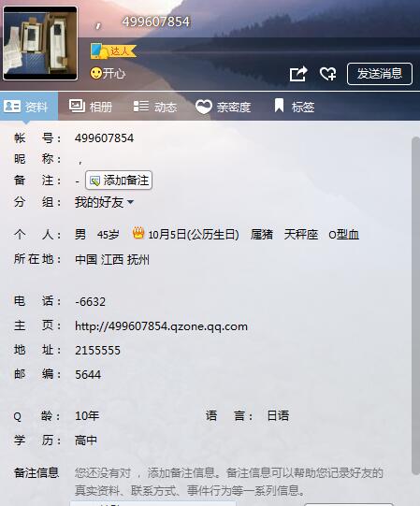This screenshot has height=506, width=420.
Task: Click the vertical scrollbar
Action: point(415,306)
